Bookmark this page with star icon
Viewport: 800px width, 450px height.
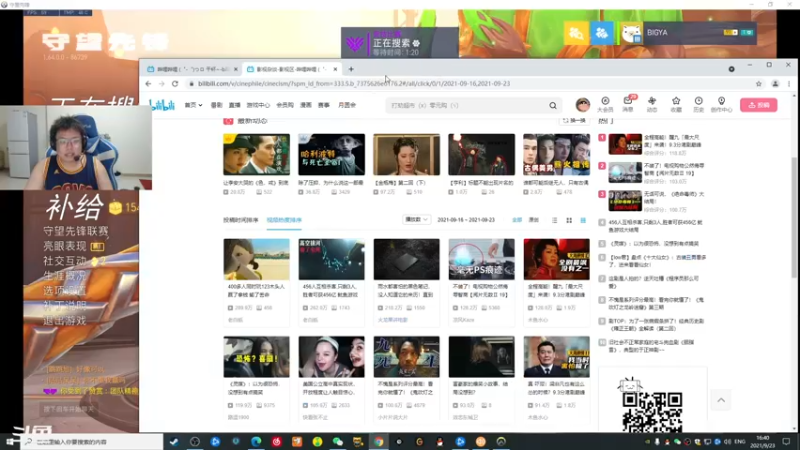click(759, 84)
